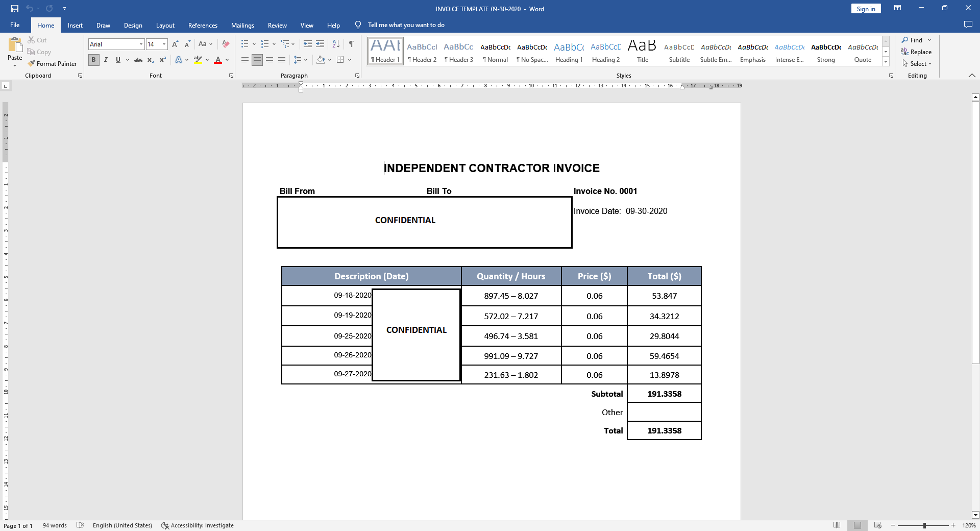Open the font size dropdown

tap(164, 44)
